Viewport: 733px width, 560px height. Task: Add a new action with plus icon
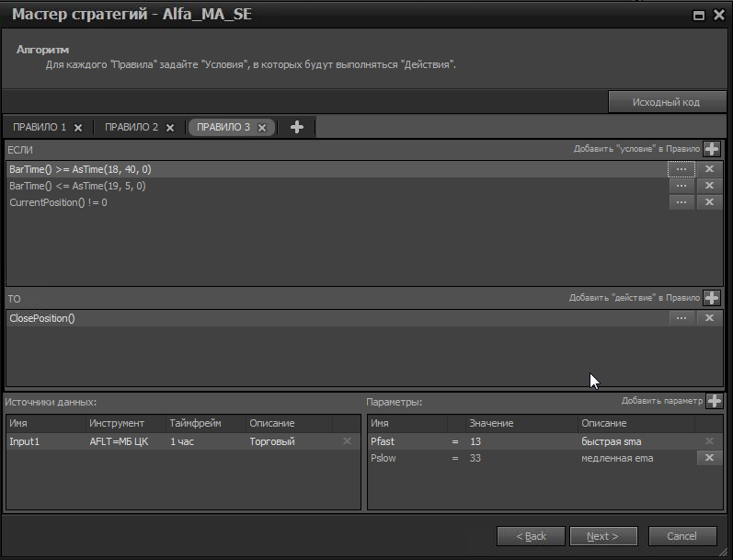coord(712,298)
